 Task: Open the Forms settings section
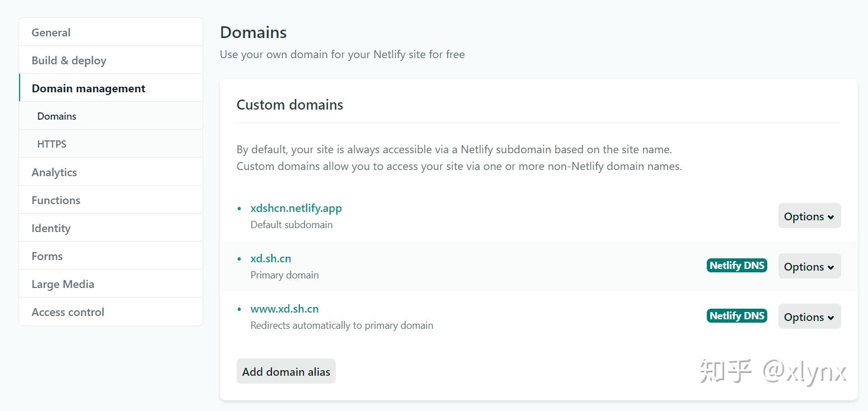pyautogui.click(x=47, y=256)
